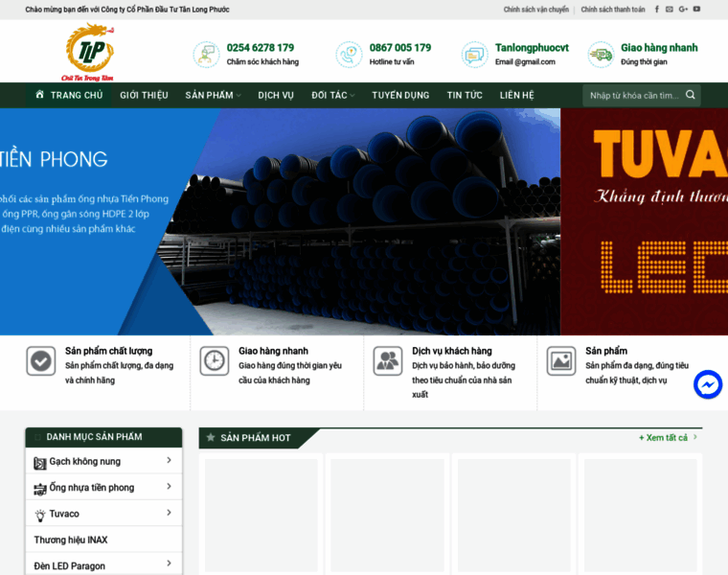This screenshot has height=575, width=728.
Task: Click the people icon for Dịch vụ khách hàng
Action: tap(388, 361)
